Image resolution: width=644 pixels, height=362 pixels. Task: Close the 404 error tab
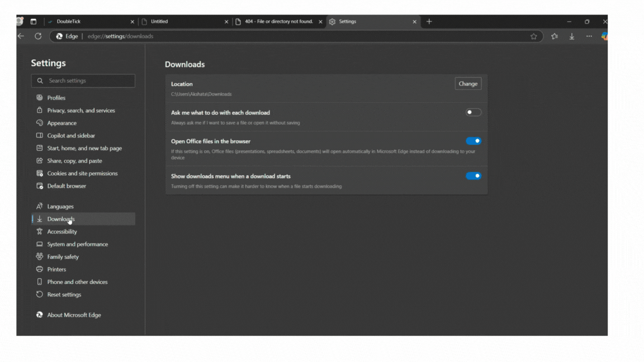click(320, 22)
